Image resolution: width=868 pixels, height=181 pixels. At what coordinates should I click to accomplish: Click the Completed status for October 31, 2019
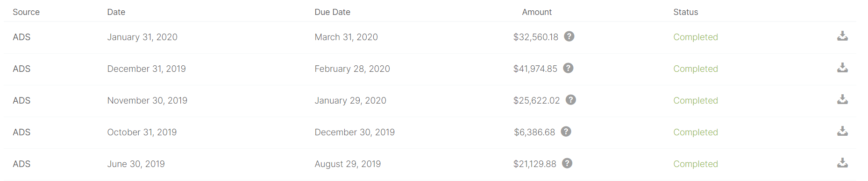(x=696, y=132)
